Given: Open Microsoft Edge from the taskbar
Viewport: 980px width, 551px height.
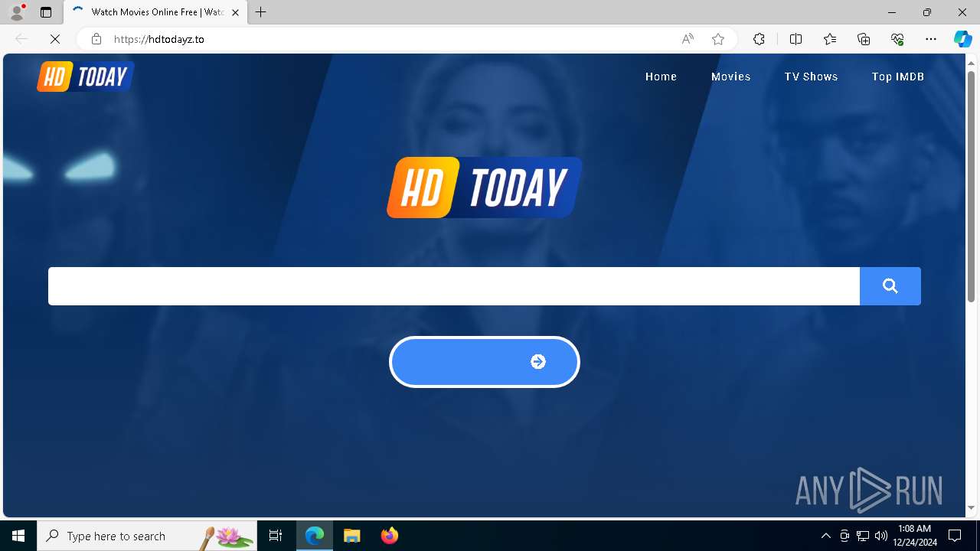Looking at the screenshot, I should tap(315, 536).
